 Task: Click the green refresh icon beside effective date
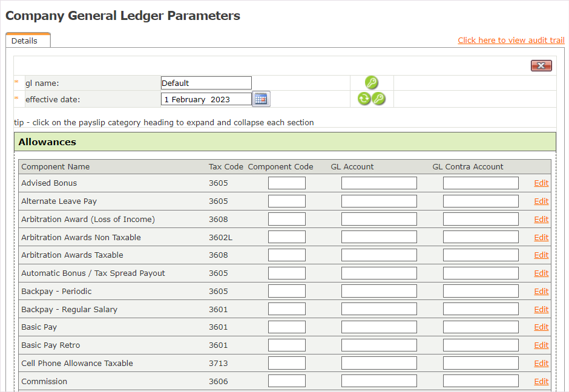pyautogui.click(x=364, y=99)
